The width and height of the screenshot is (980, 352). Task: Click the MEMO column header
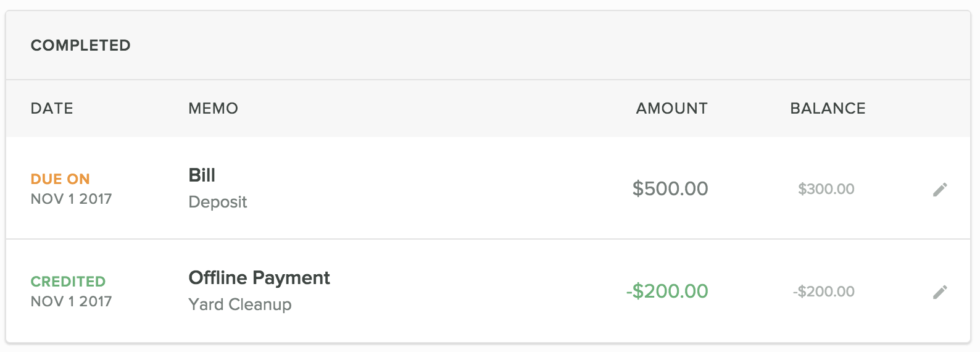pyautogui.click(x=213, y=109)
